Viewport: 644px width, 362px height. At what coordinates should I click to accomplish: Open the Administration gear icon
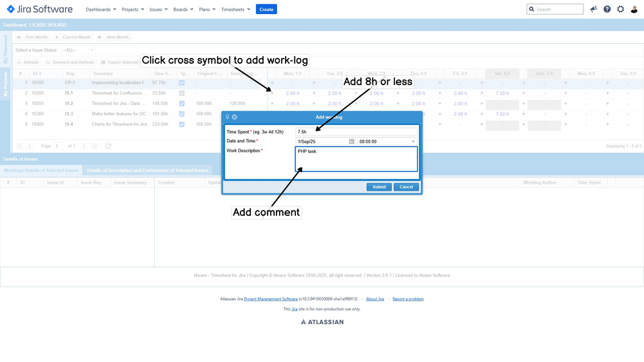[x=621, y=9]
